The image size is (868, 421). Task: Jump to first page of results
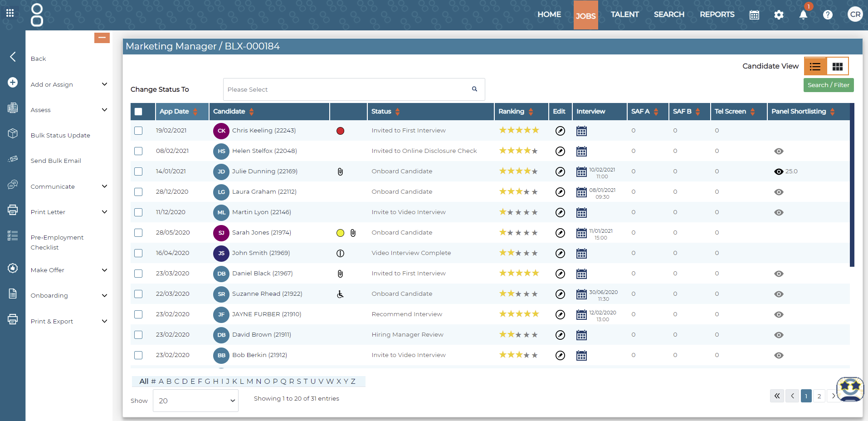[777, 396]
